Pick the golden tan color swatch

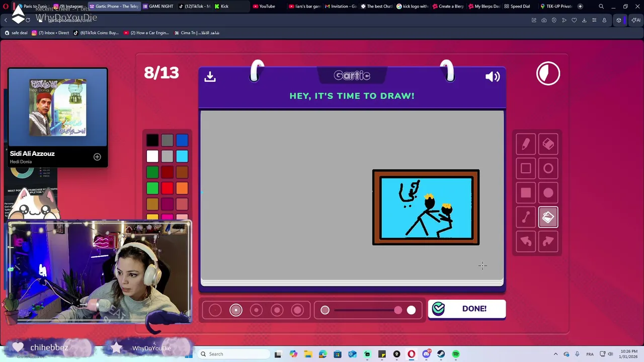click(x=152, y=204)
